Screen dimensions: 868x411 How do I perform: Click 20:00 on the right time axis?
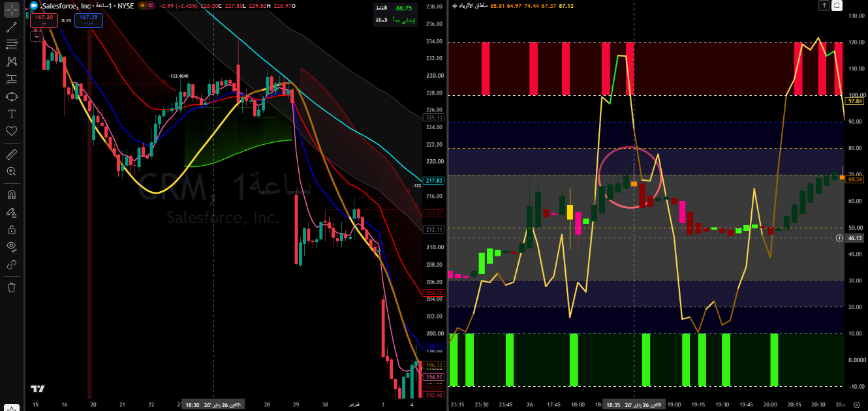[770, 404]
